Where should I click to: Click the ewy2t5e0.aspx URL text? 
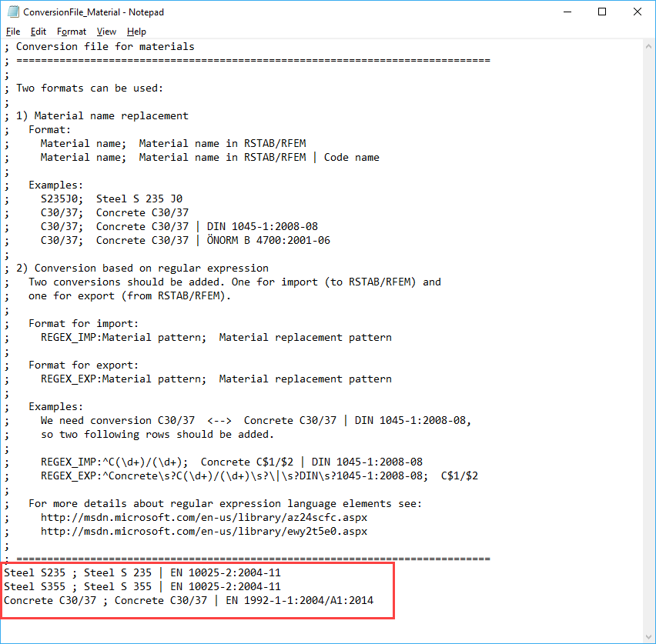(204, 532)
